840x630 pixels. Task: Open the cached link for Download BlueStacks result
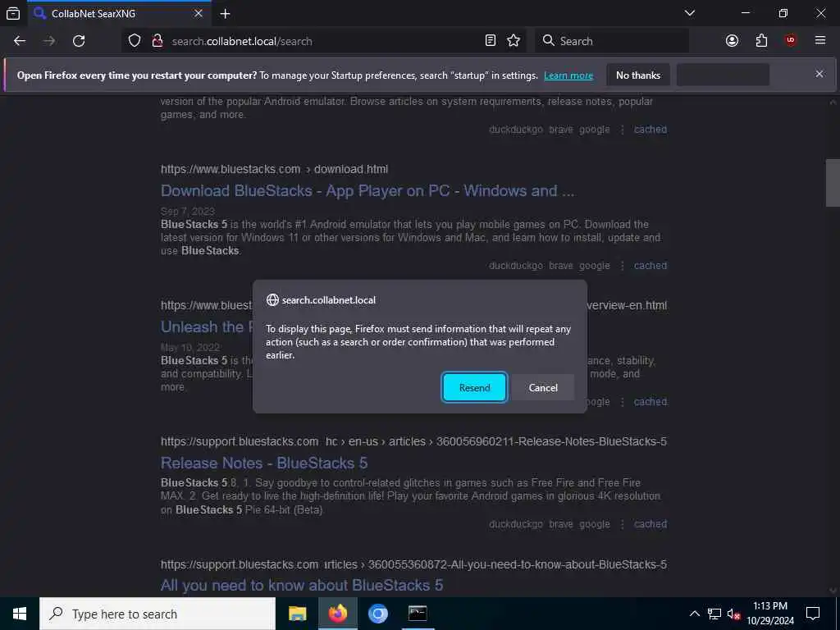pyautogui.click(x=651, y=266)
